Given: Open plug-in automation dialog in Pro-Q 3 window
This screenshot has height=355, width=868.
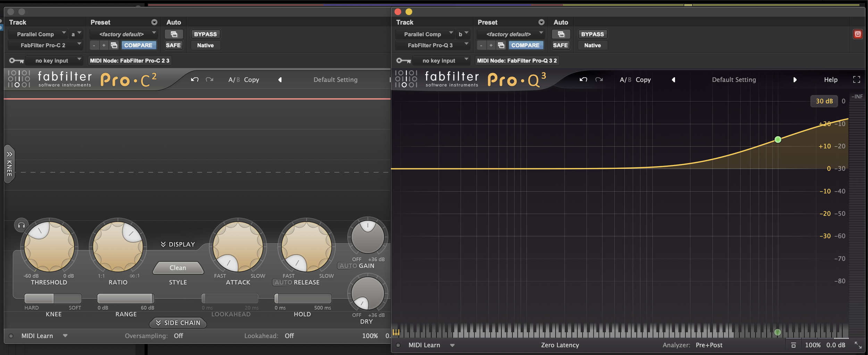Looking at the screenshot, I should 561,34.
